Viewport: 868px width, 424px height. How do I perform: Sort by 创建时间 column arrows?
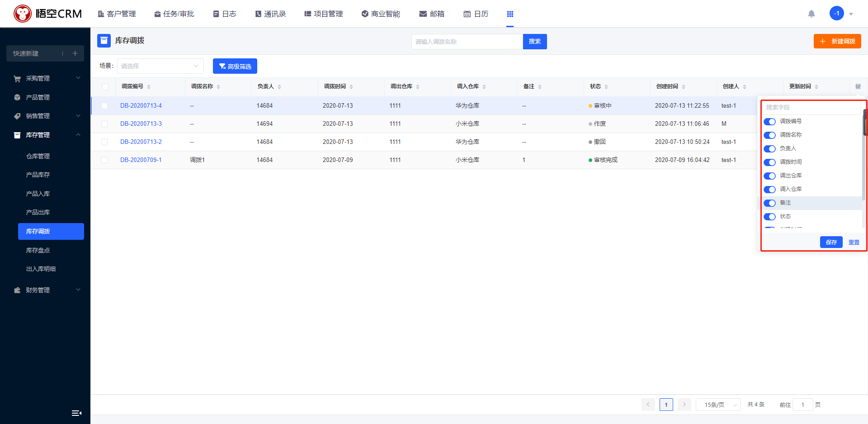pyautogui.click(x=684, y=86)
